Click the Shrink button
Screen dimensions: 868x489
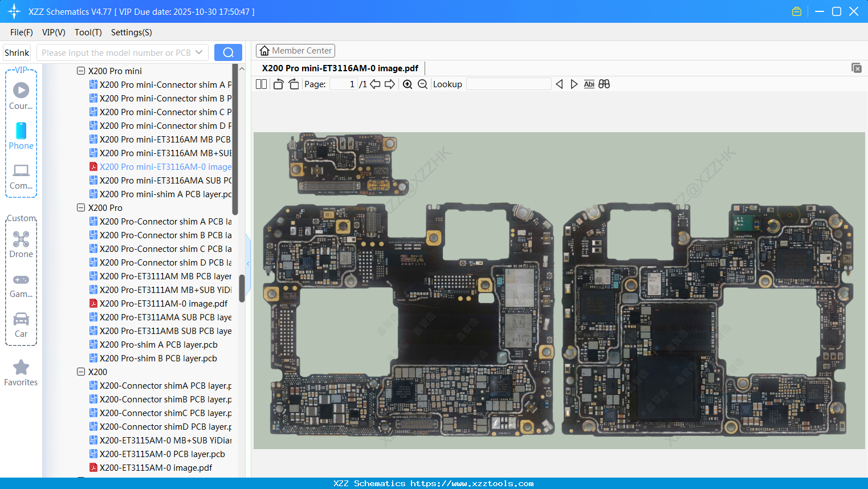coord(17,52)
